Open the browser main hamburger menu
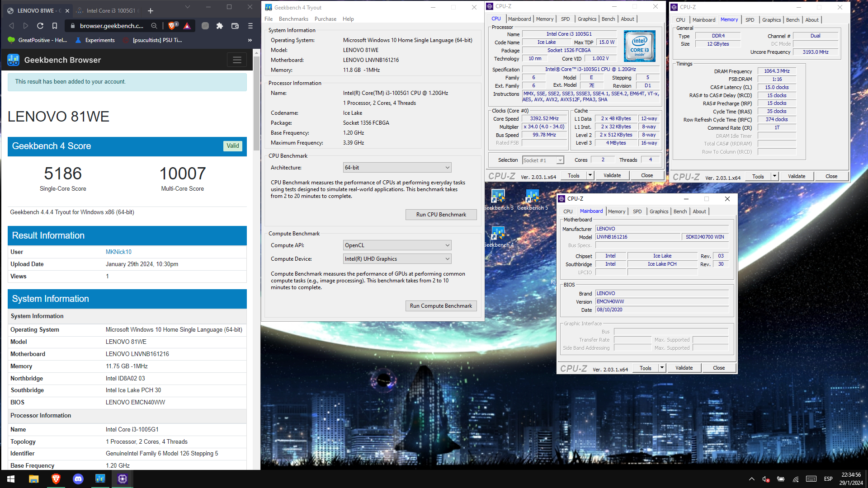This screenshot has height=488, width=868. coord(250,26)
